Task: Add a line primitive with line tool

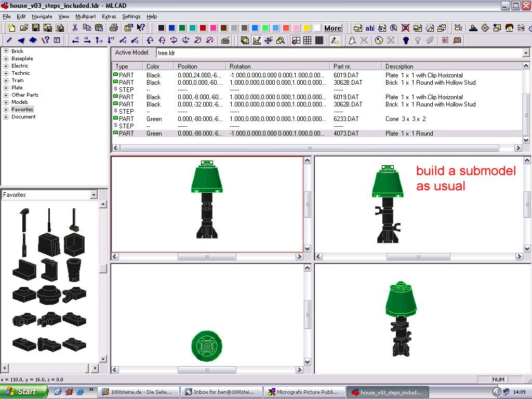Action: tap(9, 41)
